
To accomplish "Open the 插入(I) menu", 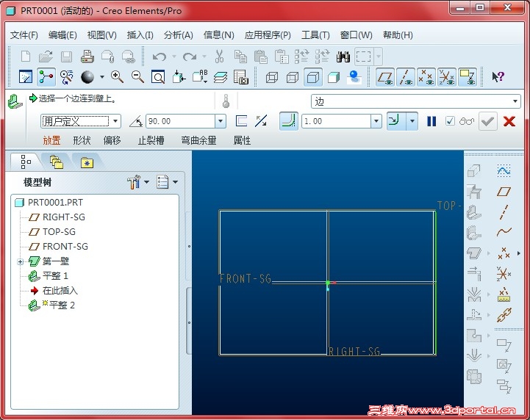I will pos(140,35).
